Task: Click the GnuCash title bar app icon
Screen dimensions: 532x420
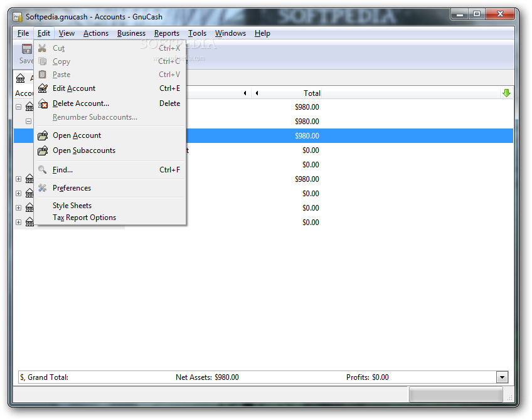Action: click(x=18, y=16)
